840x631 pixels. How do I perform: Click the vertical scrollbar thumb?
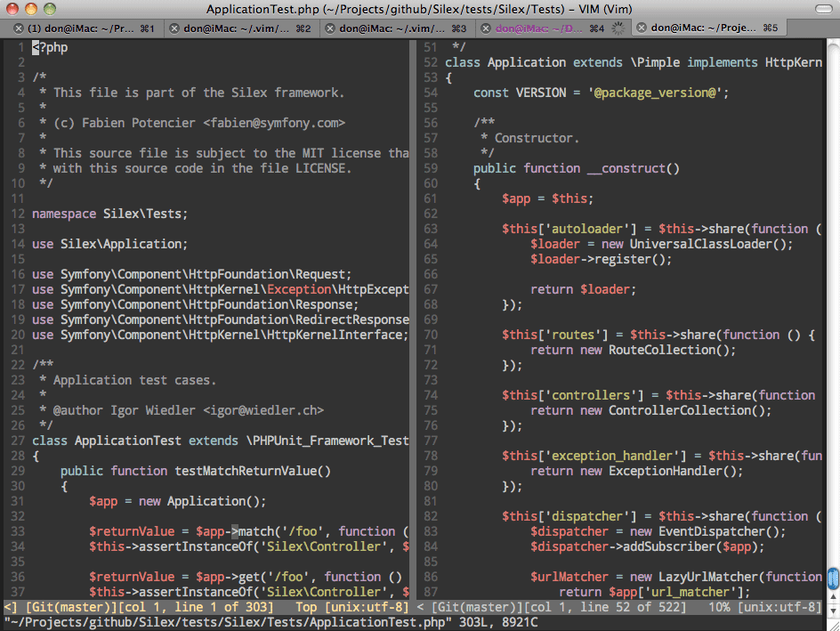click(x=833, y=578)
